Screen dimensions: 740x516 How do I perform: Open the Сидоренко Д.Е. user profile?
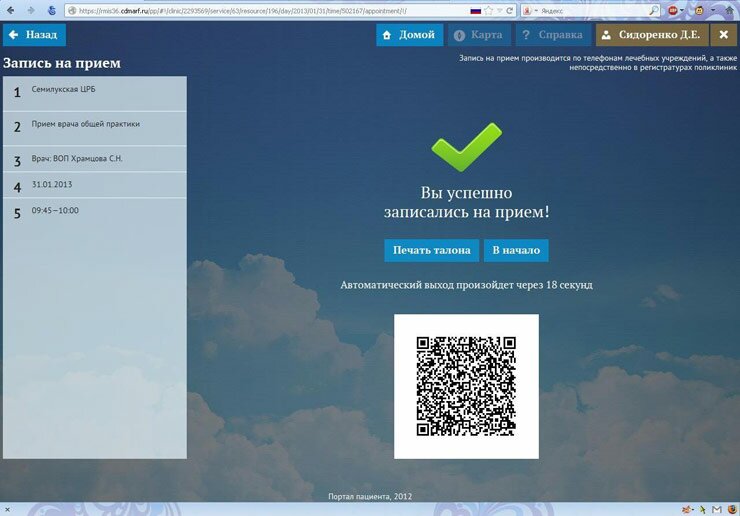(652, 35)
